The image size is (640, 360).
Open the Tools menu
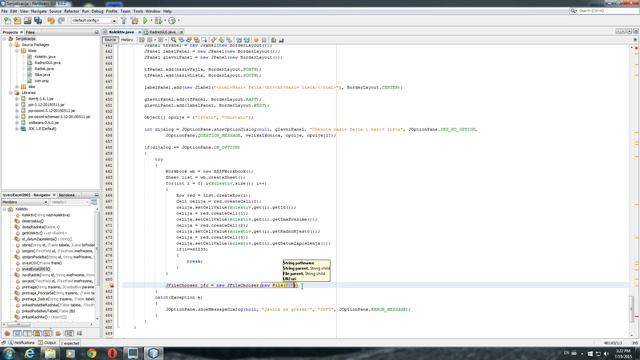(138, 11)
